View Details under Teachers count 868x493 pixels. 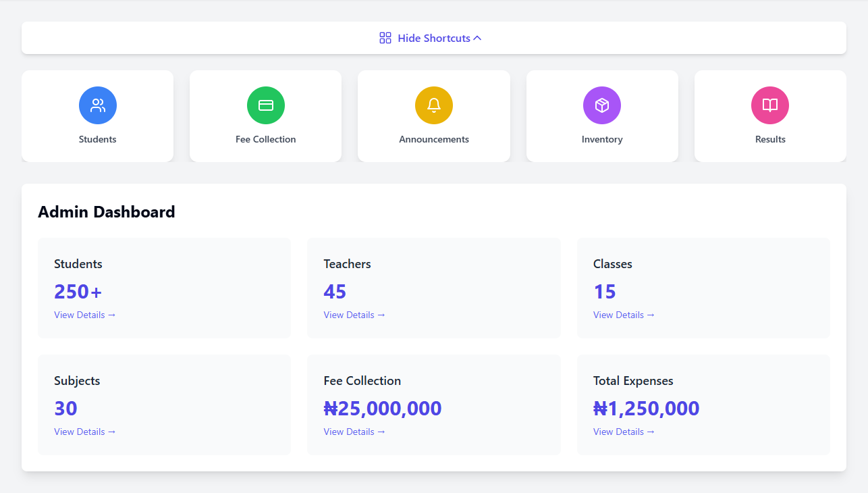click(354, 315)
